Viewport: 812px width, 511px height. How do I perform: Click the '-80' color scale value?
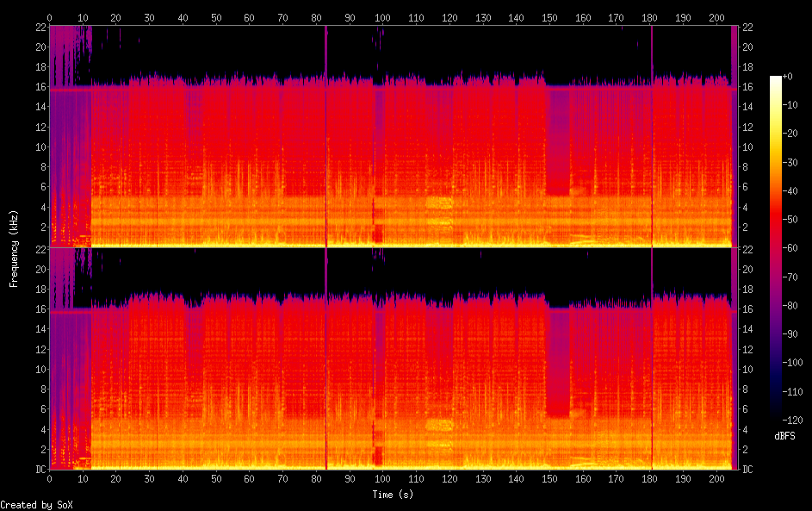[790, 305]
